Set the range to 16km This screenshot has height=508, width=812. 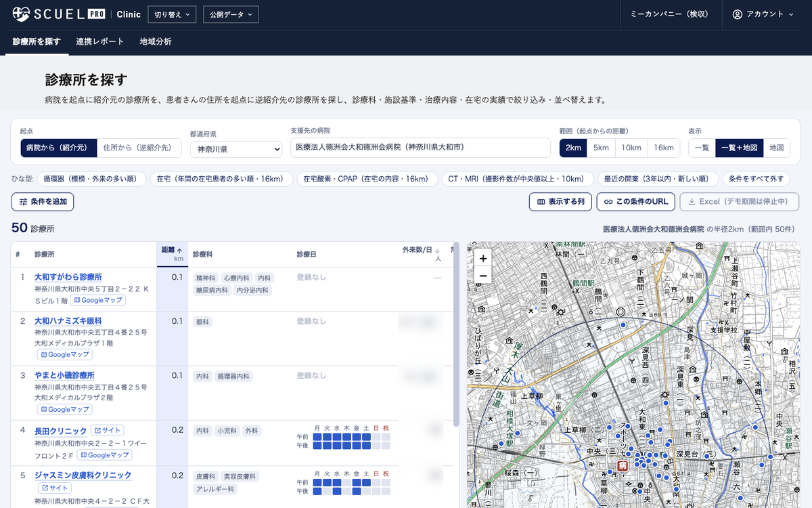coord(664,148)
